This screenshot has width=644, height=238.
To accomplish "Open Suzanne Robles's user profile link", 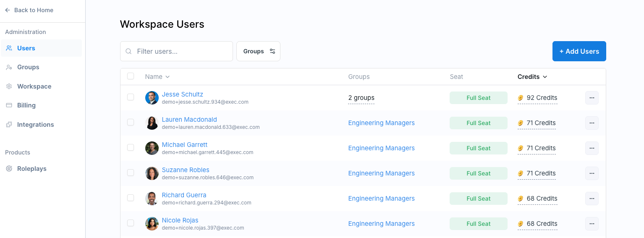I will (186, 170).
